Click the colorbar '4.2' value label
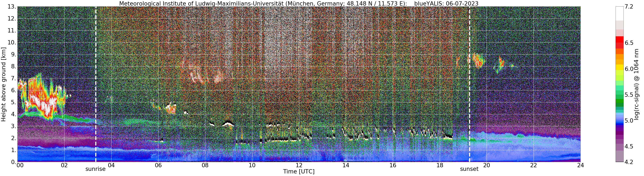644x176 pixels. tap(629, 162)
